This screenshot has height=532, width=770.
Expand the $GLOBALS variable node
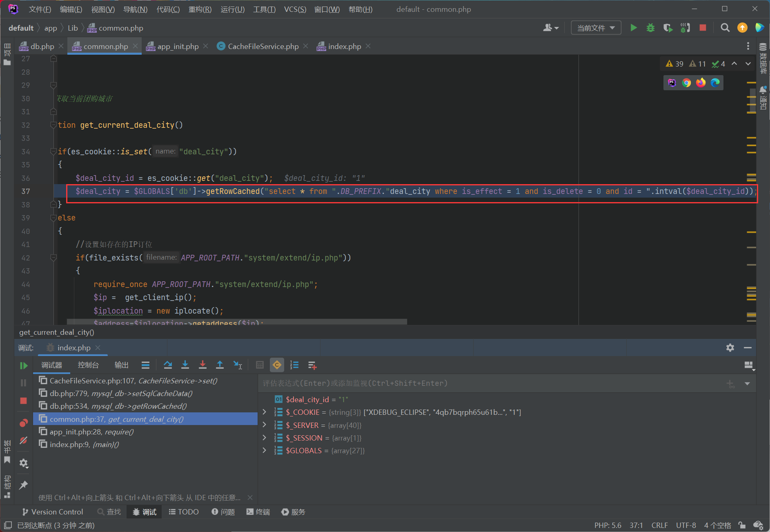[264, 450]
